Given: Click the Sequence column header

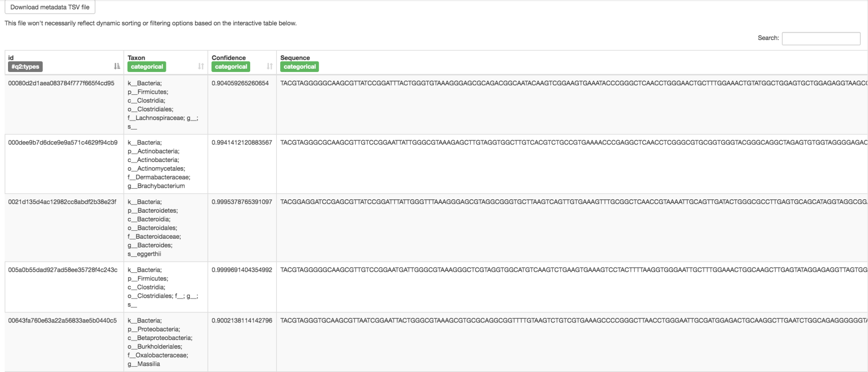Looking at the screenshot, I should pos(295,58).
